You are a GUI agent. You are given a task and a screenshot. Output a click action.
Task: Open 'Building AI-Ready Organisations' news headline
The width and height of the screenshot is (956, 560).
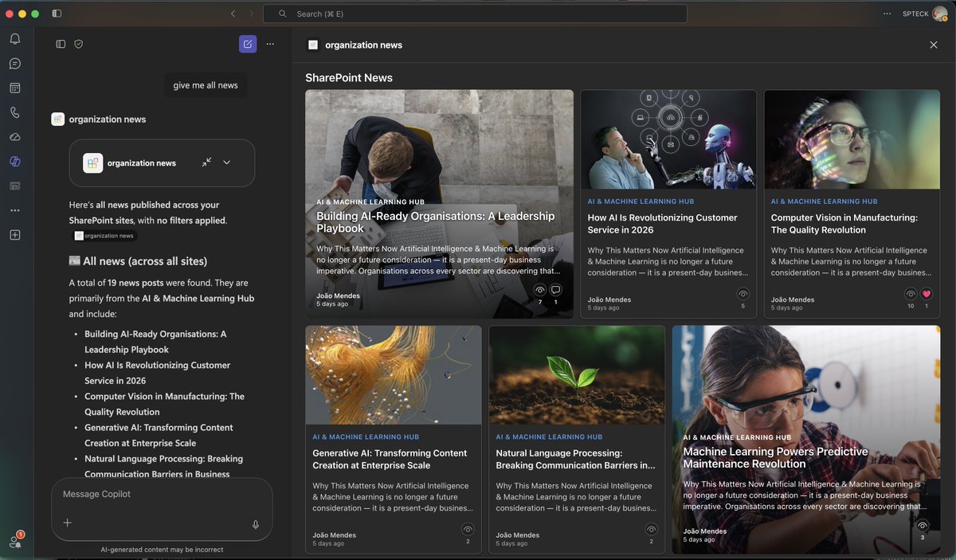[435, 222]
